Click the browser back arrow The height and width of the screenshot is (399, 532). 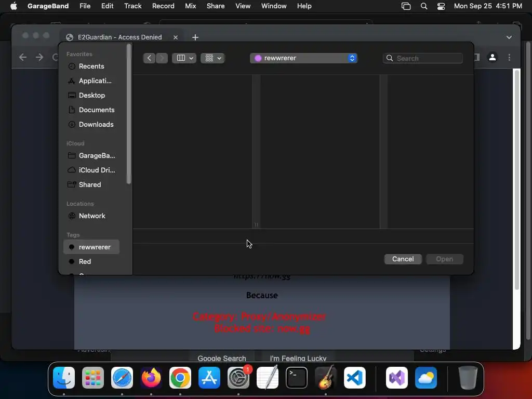coord(23,57)
